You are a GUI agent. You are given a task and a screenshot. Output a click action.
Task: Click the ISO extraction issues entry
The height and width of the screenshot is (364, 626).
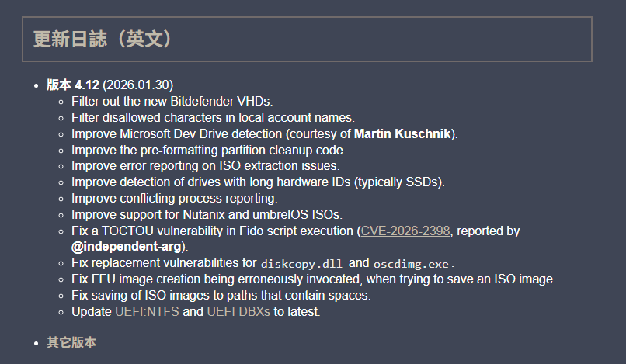pos(206,166)
